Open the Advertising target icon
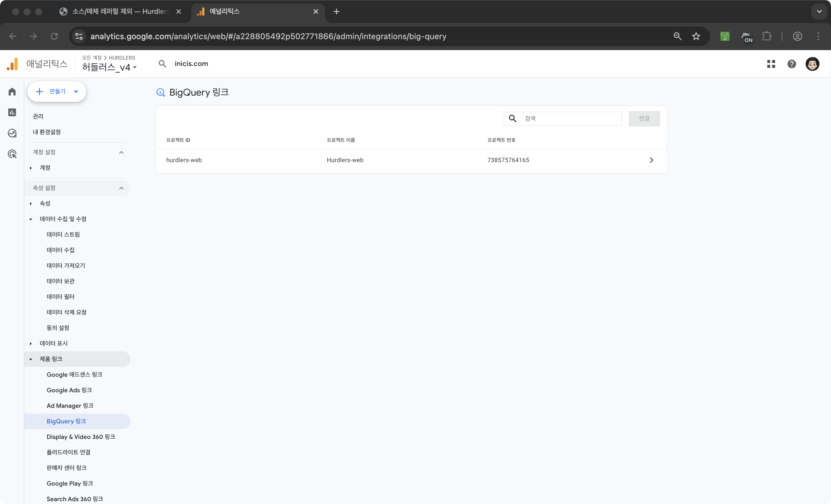The height and width of the screenshot is (504, 831). pyautogui.click(x=12, y=154)
